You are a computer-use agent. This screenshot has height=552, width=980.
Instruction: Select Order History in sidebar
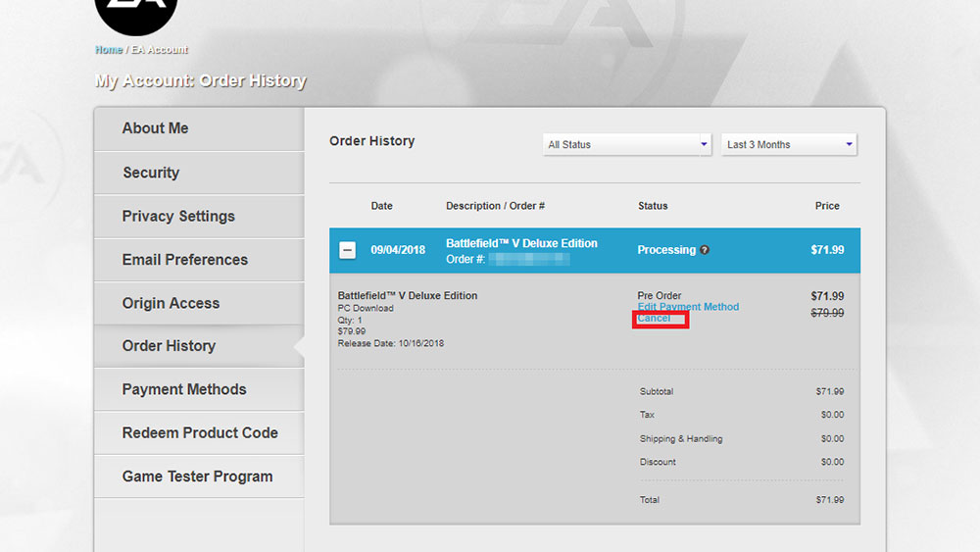(199, 346)
